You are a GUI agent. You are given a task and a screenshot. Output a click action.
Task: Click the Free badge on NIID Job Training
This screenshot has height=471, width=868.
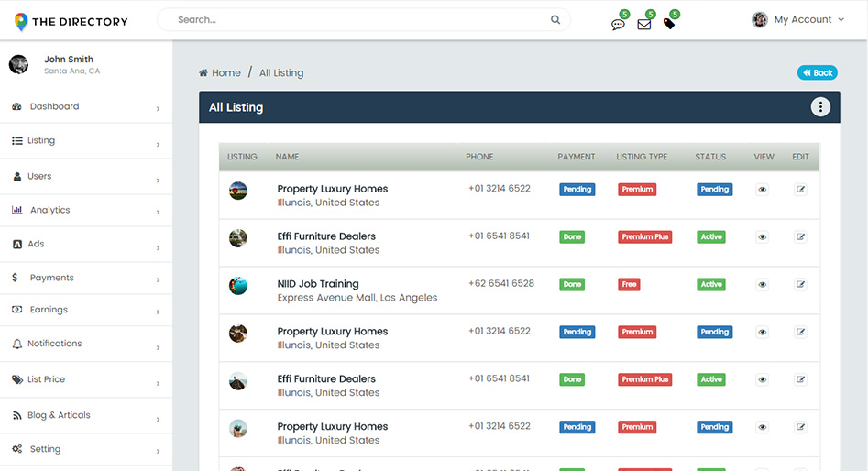[629, 284]
